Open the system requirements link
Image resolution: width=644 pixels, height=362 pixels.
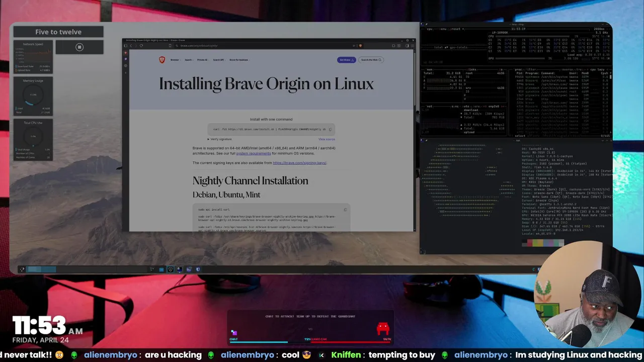(x=254, y=153)
